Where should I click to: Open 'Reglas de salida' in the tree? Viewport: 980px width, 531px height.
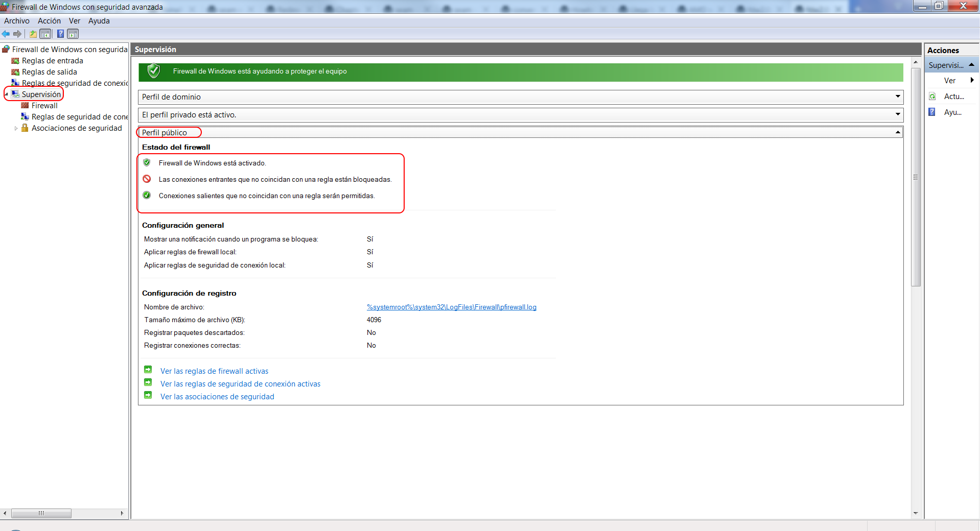[49, 72]
